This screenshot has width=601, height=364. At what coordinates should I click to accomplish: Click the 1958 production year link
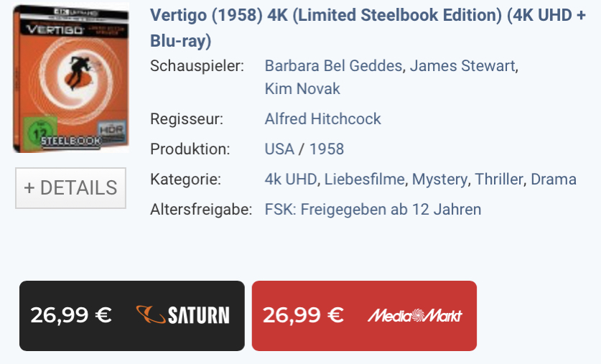(x=327, y=149)
